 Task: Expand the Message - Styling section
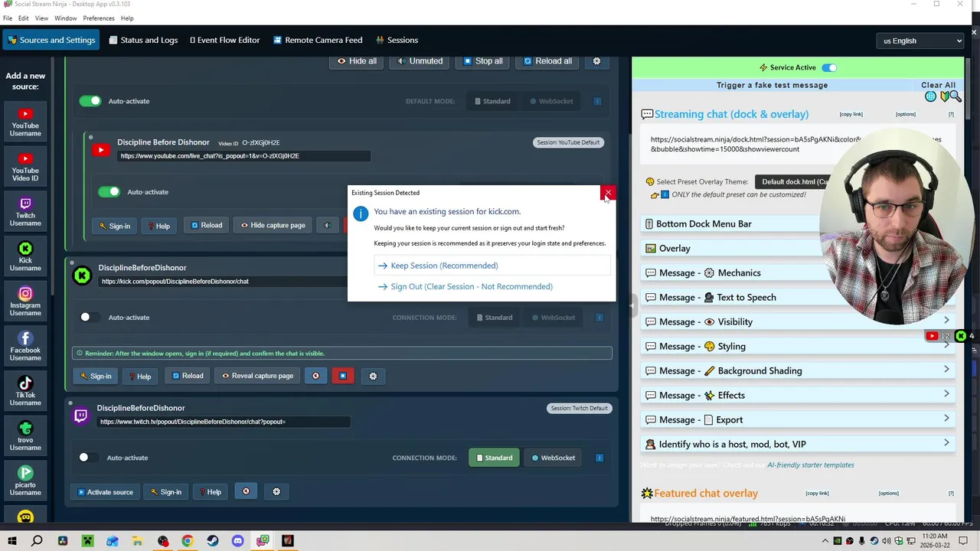[x=797, y=346]
